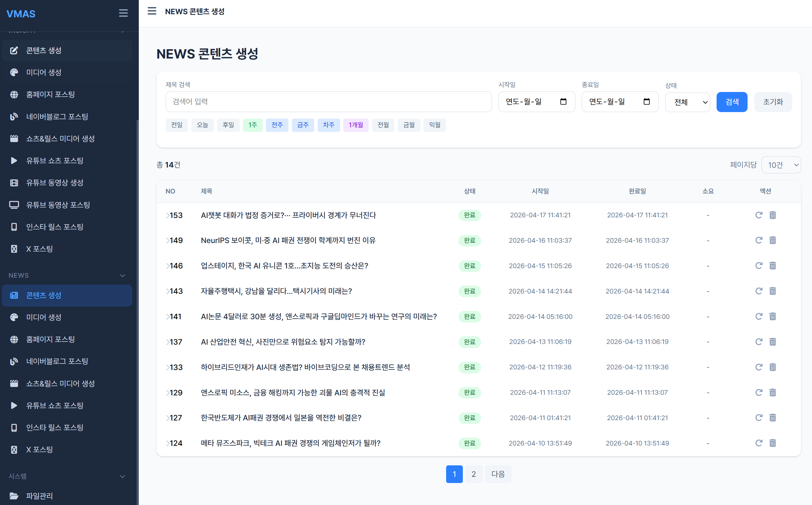Click the refresh icon for row 141
This screenshot has height=505, width=812.
tap(758, 316)
